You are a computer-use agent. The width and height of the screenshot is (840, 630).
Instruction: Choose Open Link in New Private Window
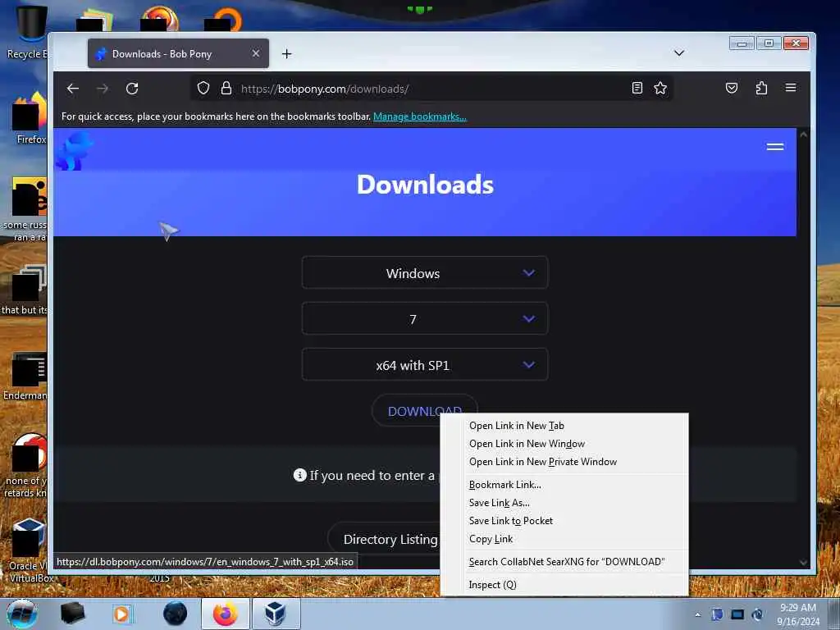point(564,462)
